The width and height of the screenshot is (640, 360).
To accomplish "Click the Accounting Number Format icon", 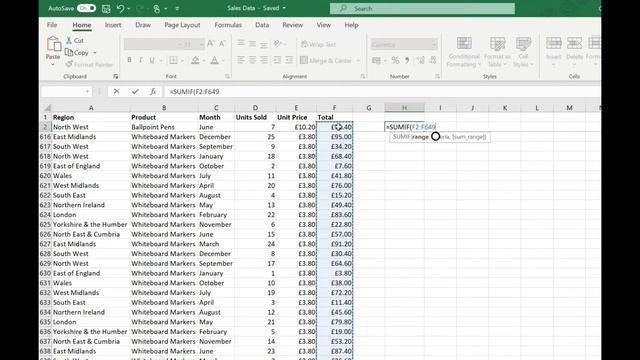I will (376, 60).
